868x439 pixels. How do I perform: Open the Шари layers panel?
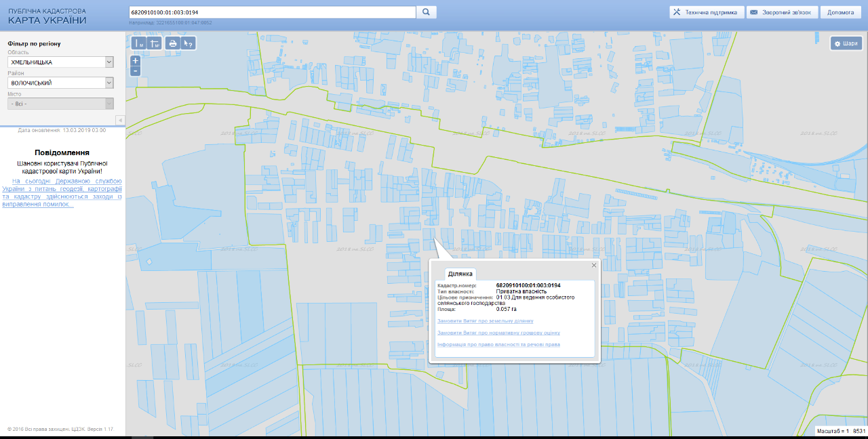pos(846,43)
